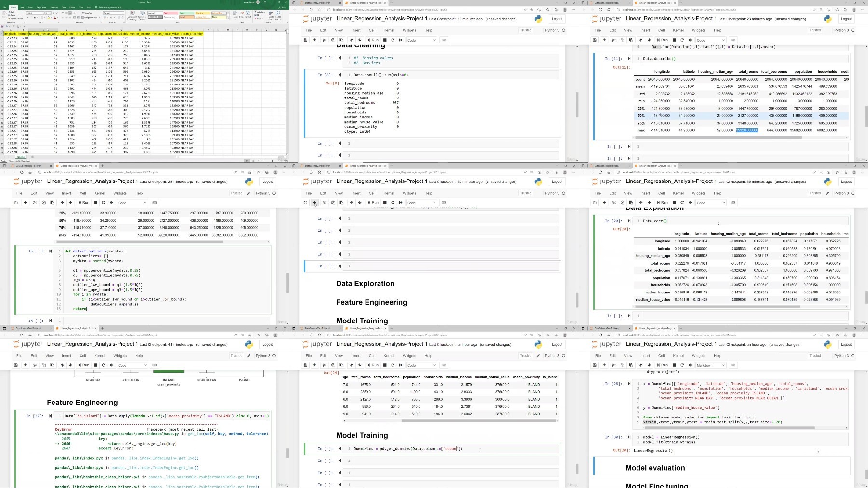
Task: Command palette icon in the Markdown-mode notebook
Action: click(x=733, y=365)
